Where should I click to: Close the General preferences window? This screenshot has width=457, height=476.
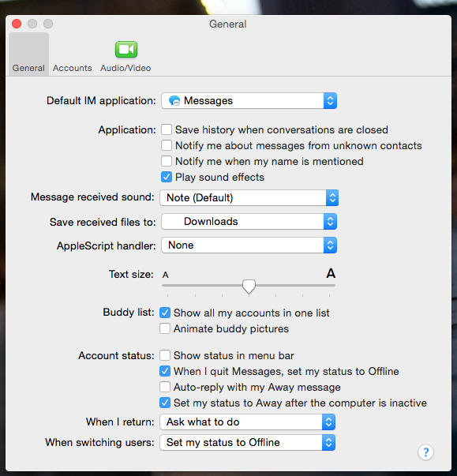click(17, 24)
